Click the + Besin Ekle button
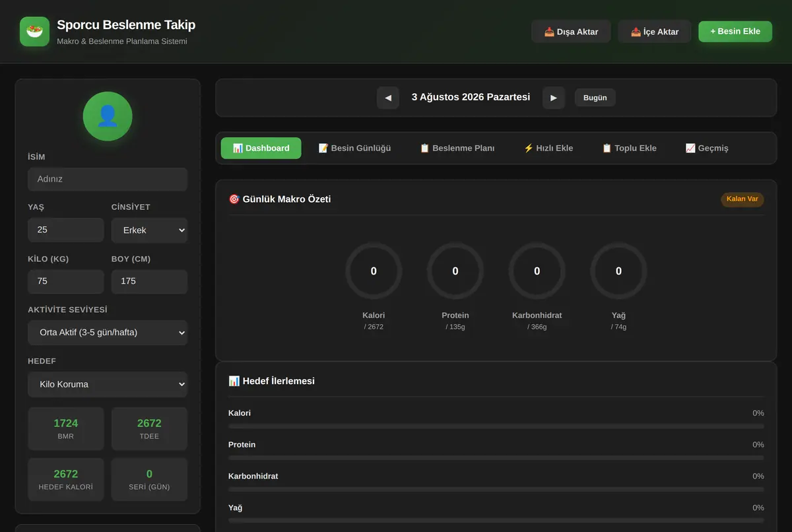792x532 pixels. [x=735, y=31]
